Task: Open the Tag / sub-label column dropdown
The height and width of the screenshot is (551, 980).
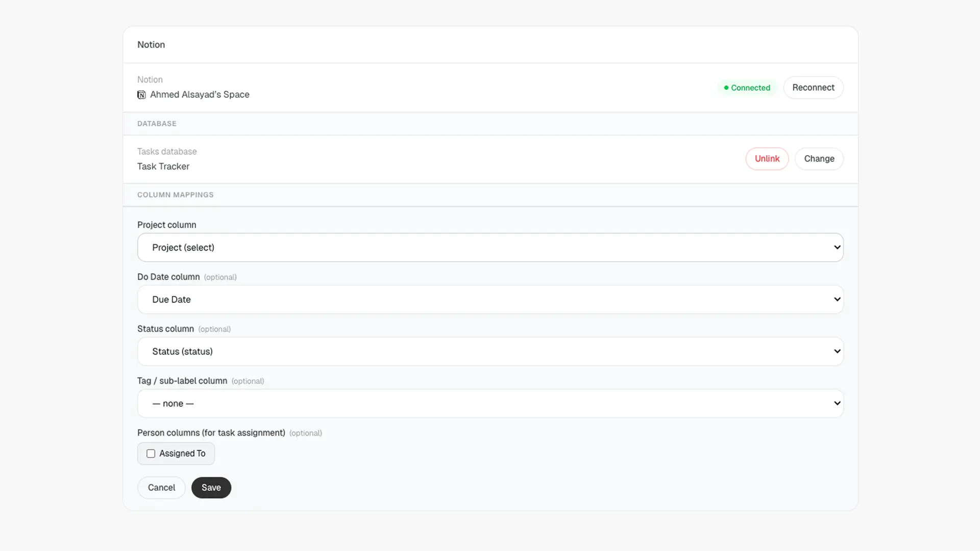Action: [x=490, y=404]
